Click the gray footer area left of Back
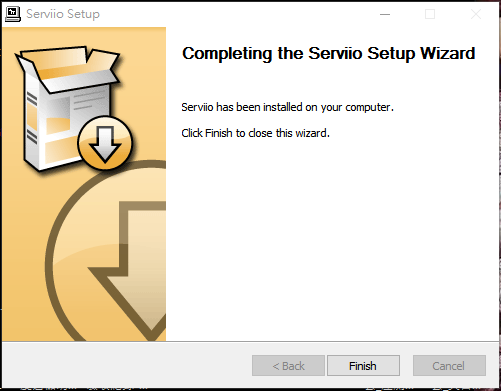 click(127, 365)
